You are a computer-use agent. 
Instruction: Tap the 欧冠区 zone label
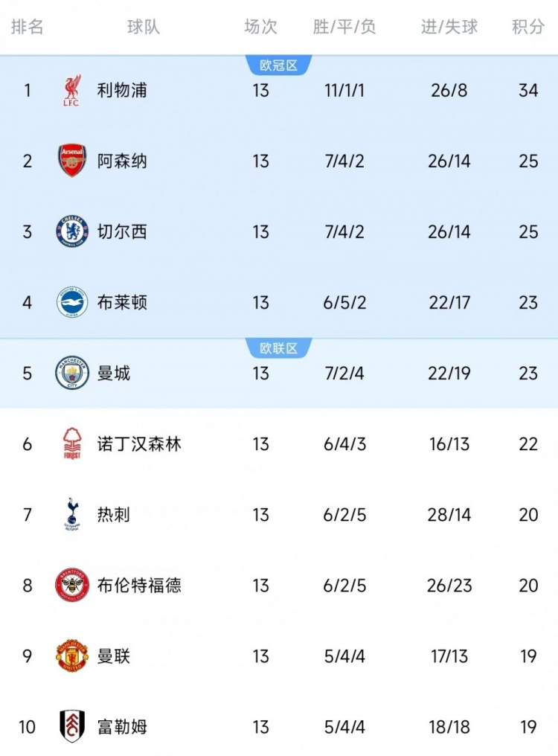pyautogui.click(x=279, y=65)
